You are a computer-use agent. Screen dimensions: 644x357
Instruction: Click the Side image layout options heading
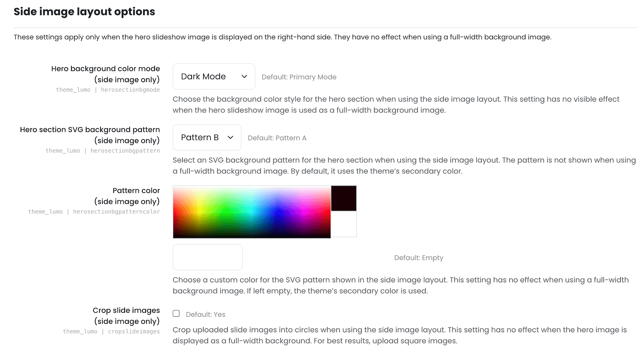coord(84,12)
